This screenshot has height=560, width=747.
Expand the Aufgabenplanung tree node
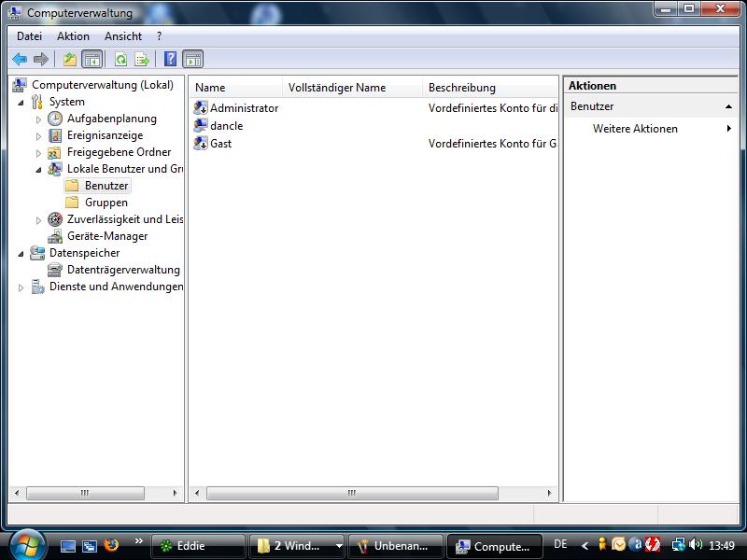[39, 119]
